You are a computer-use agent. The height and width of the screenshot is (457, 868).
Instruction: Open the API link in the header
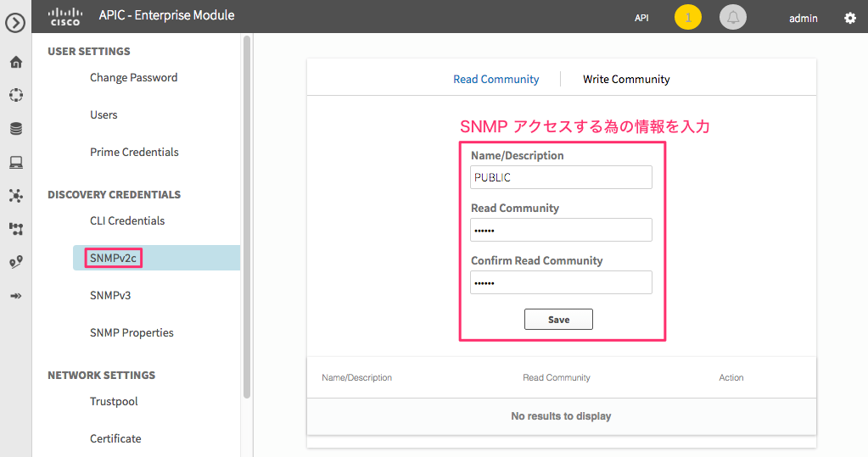(641, 19)
